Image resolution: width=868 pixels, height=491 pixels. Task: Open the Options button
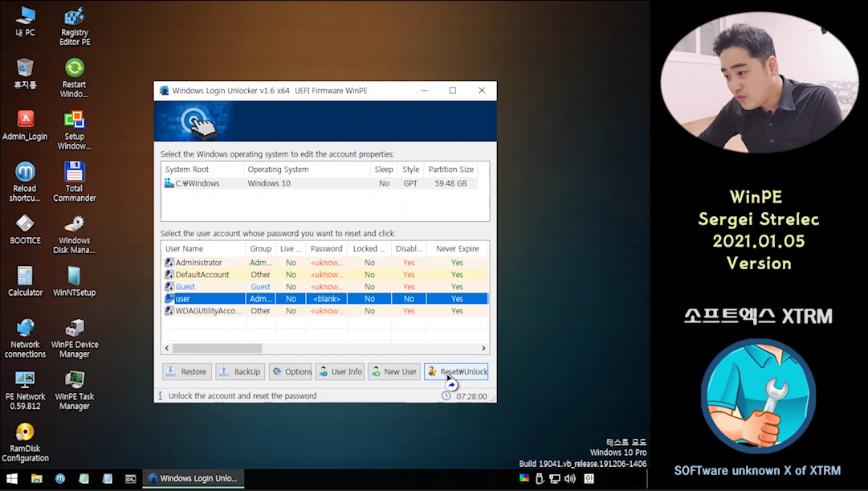tap(291, 371)
